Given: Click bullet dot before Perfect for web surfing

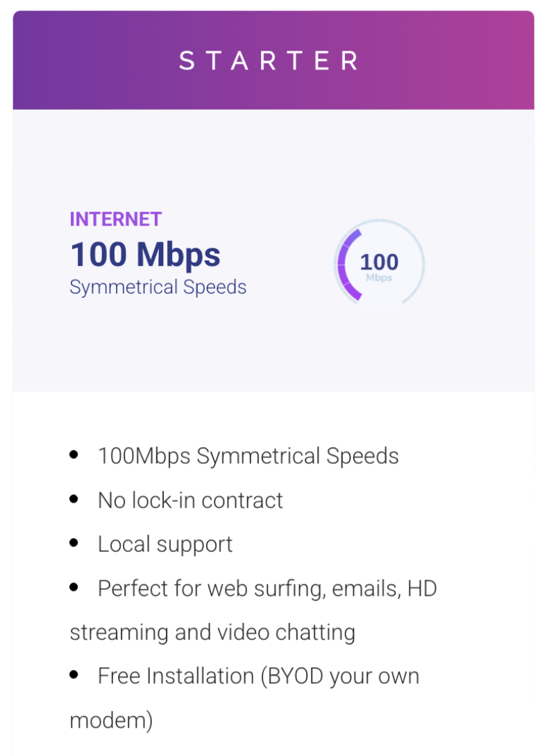Looking at the screenshot, I should click(74, 588).
